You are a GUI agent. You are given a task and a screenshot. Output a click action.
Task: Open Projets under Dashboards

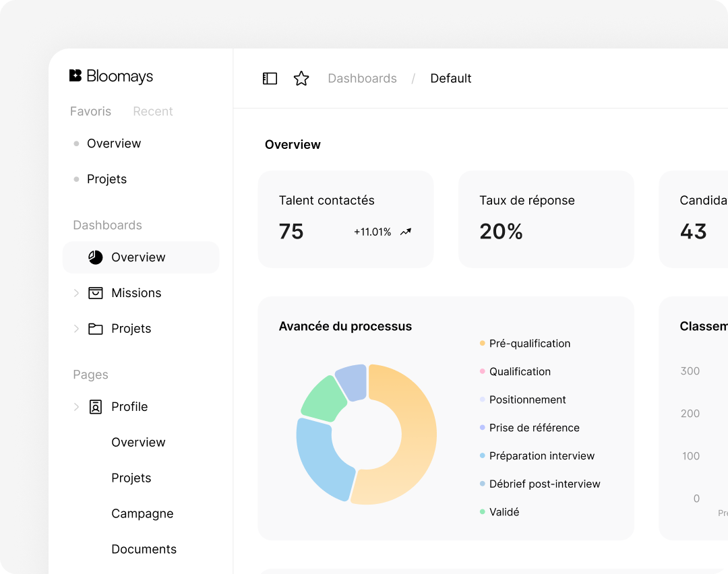(x=131, y=329)
